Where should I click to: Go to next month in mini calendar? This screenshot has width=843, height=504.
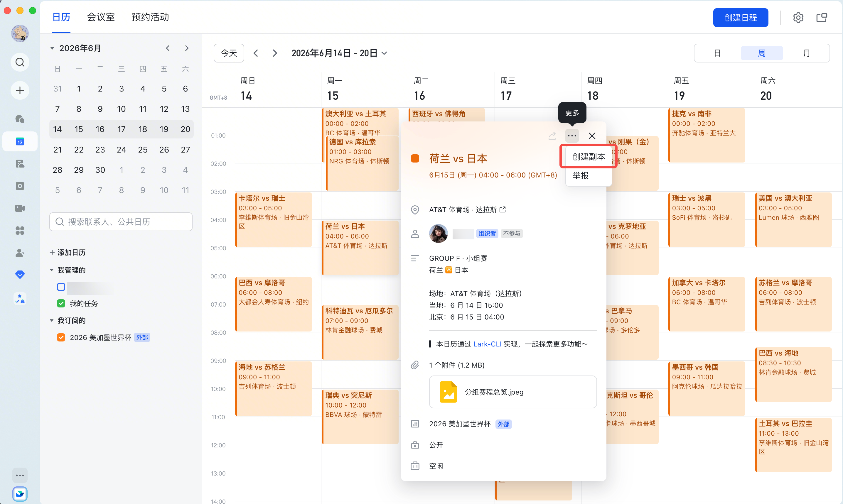[x=187, y=48]
